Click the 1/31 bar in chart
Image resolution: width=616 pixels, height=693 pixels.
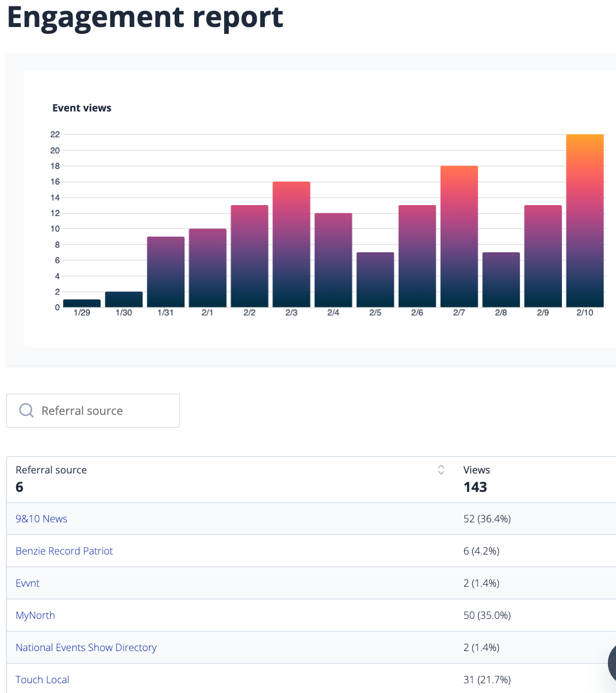pos(165,272)
